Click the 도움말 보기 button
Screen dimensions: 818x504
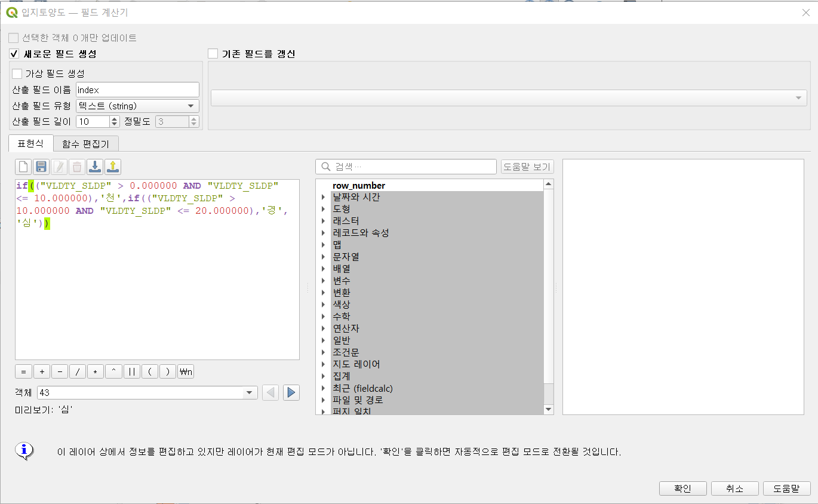(x=527, y=167)
